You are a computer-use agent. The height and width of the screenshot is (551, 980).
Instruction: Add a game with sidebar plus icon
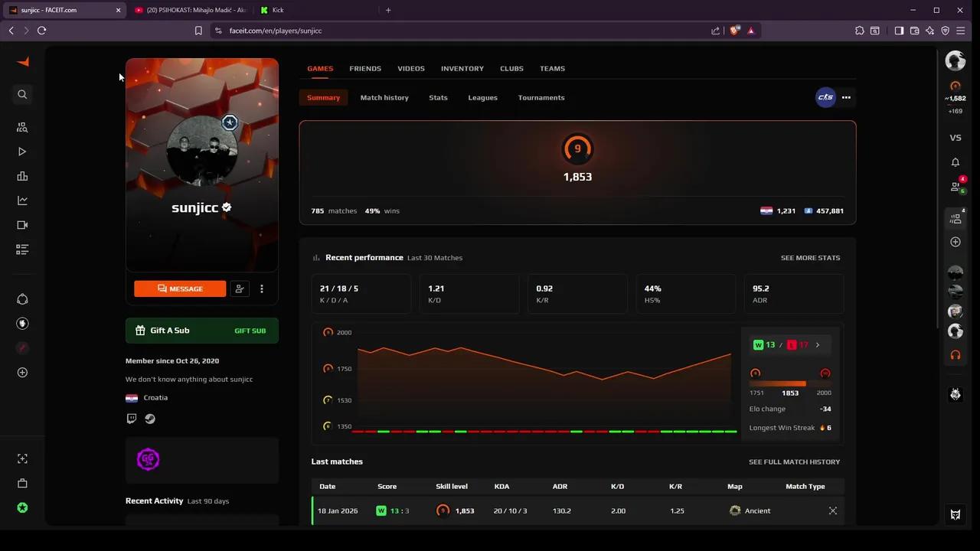click(x=22, y=372)
